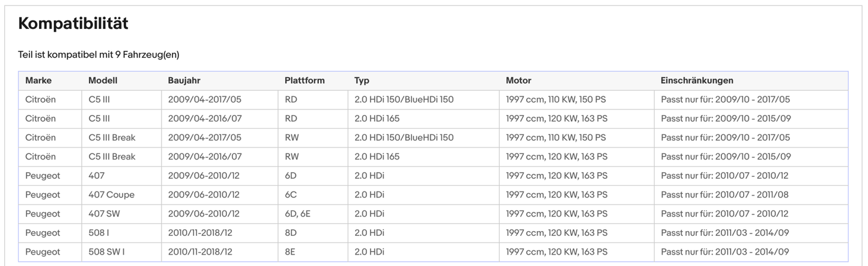Click the first row's '110 KW, 150 PS' cell
Viewport: 868px width, 266px height.
pos(556,100)
